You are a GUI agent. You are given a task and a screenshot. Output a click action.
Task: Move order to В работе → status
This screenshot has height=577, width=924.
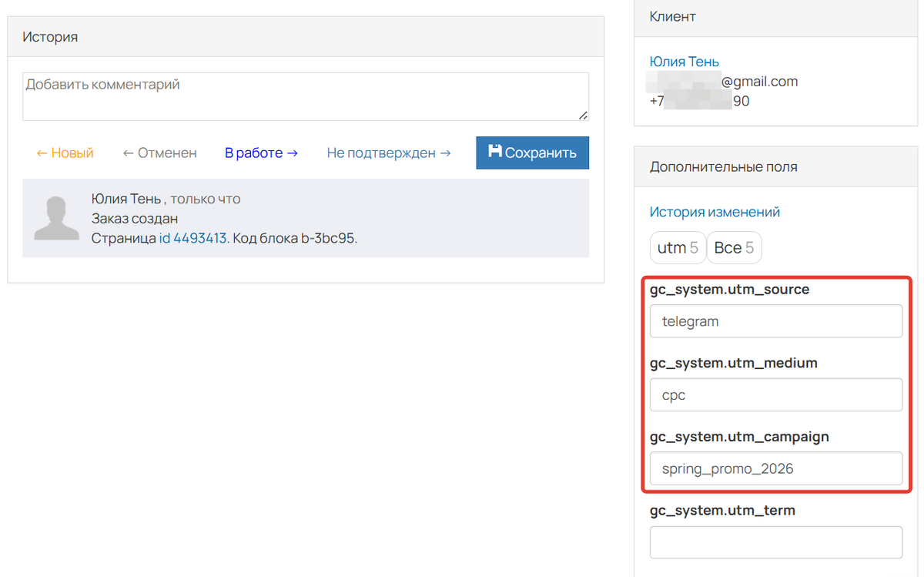[x=261, y=153]
